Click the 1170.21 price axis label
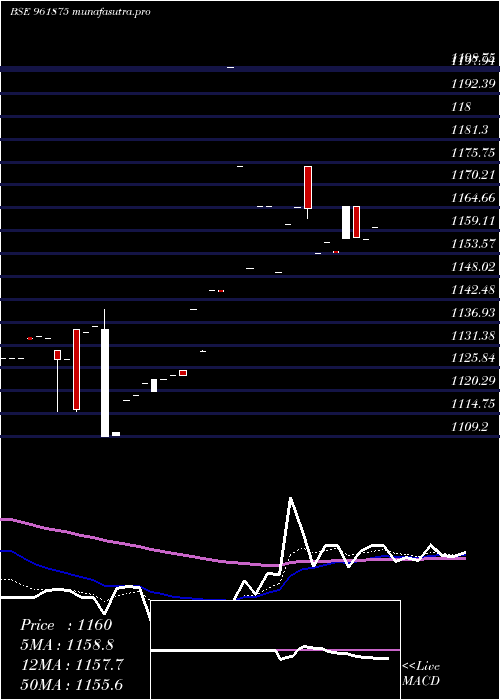Screen dimensions: 500x700 click(x=473, y=175)
